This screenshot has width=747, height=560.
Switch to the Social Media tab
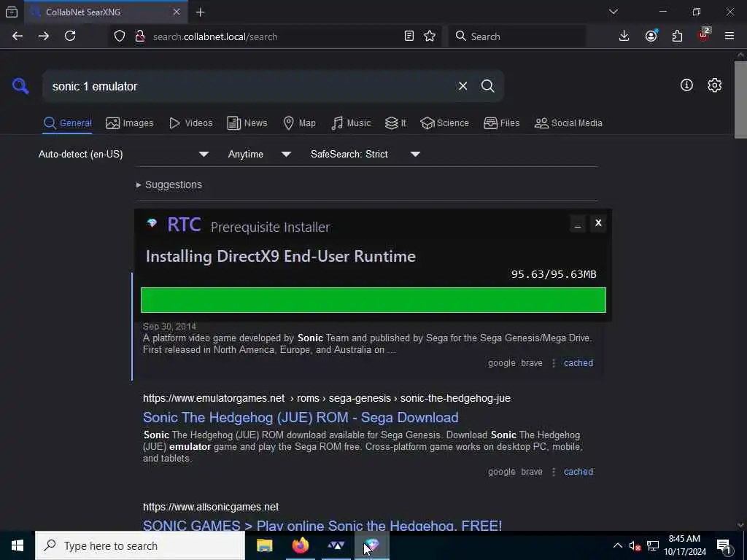pos(568,122)
